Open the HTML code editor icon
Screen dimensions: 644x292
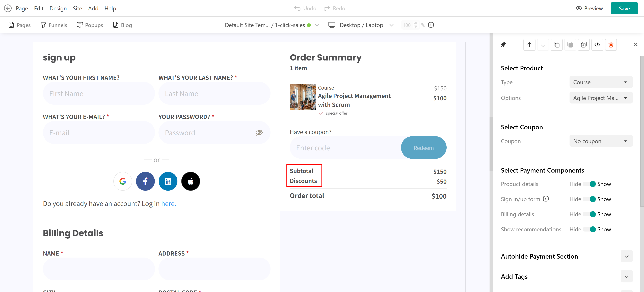[x=597, y=45]
